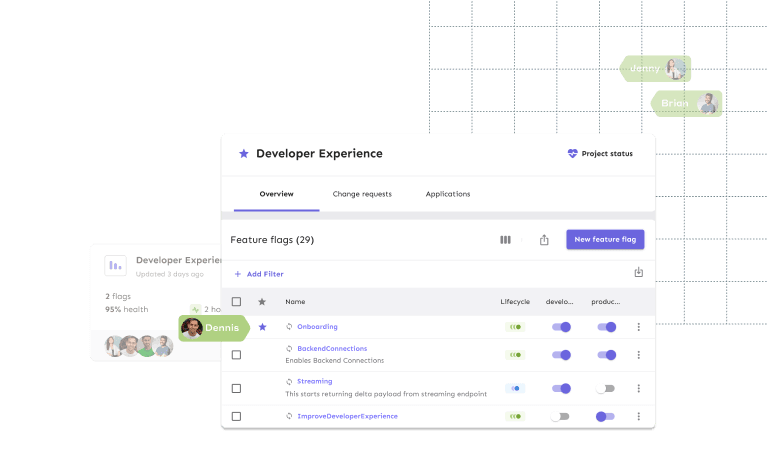Image resolution: width=767 pixels, height=466 pixels.
Task: Check the BackendConnections row checkbox
Action: (237, 355)
